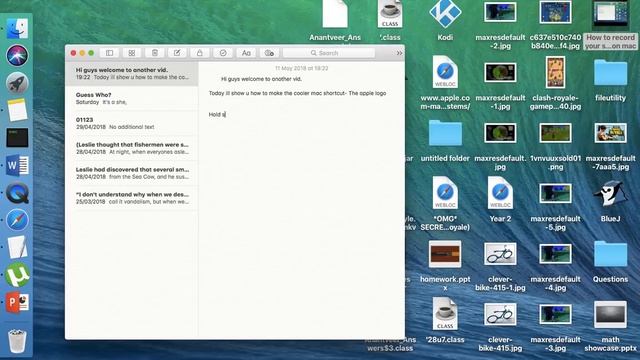Create a new note with compose icon
The height and width of the screenshot is (360, 640).
pyautogui.click(x=177, y=53)
